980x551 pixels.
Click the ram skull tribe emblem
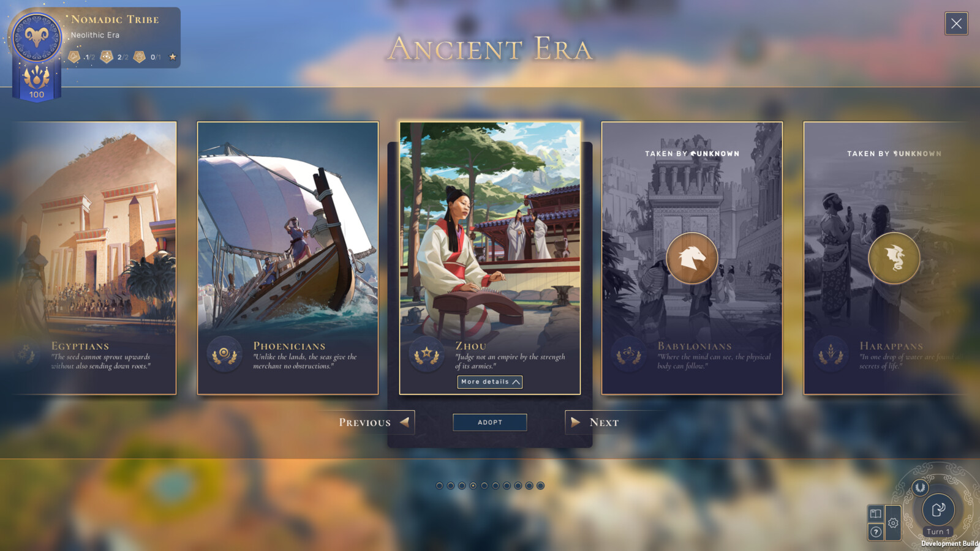pyautogui.click(x=37, y=37)
